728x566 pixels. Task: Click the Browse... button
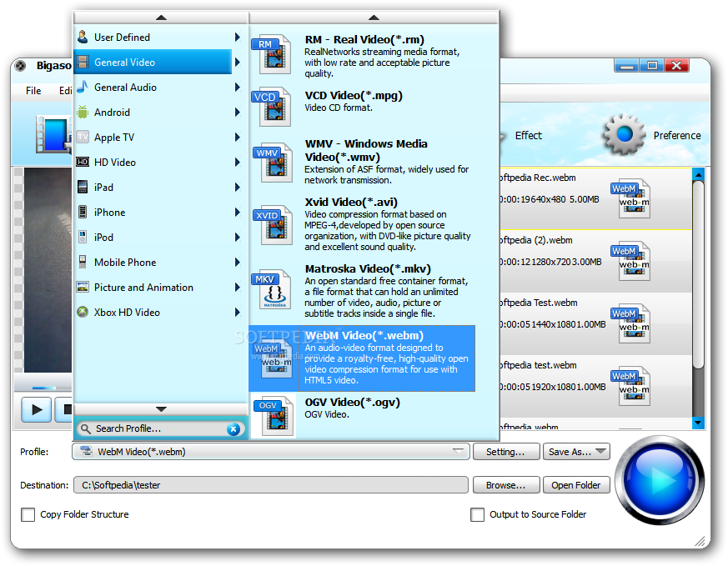[x=506, y=485]
